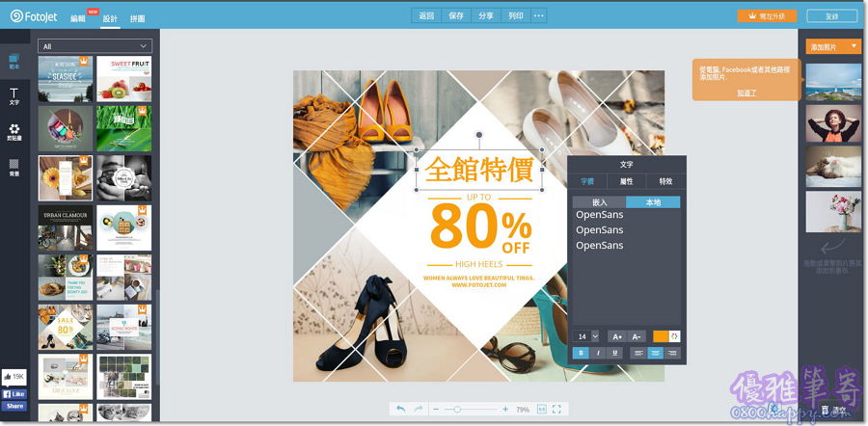
Task: Dismiss tooltip with 知道了 link
Action: click(x=746, y=93)
